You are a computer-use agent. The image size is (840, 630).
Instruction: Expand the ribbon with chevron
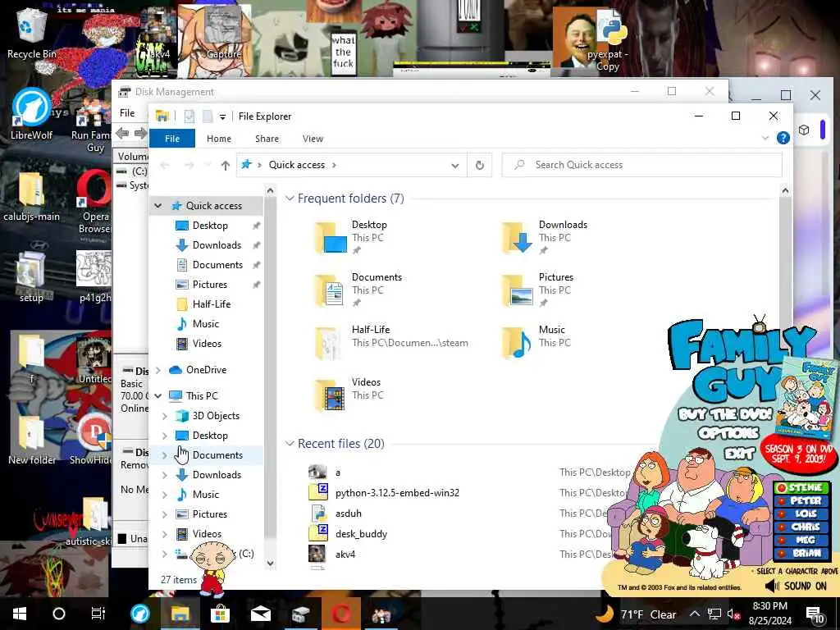click(x=765, y=138)
